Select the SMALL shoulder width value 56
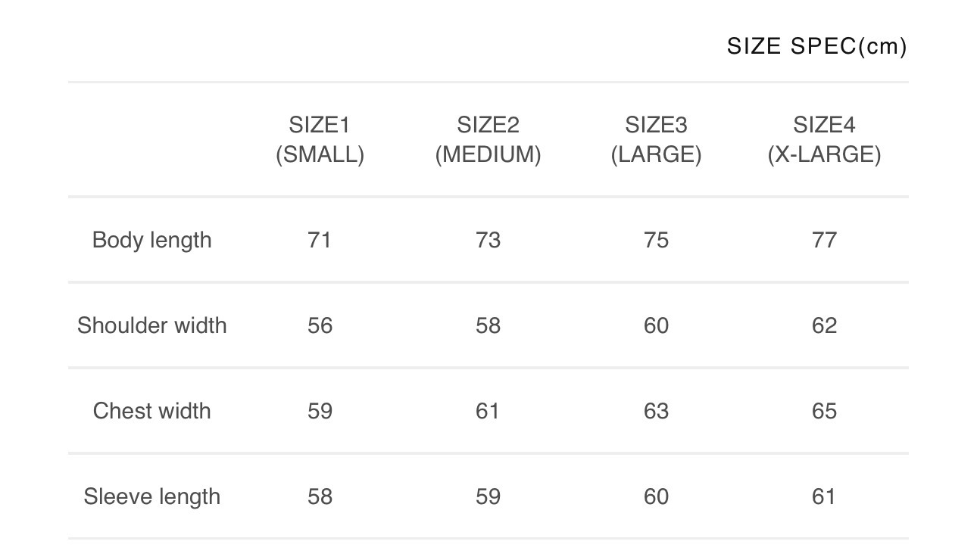Viewport: 977px width, 560px height. 320,325
